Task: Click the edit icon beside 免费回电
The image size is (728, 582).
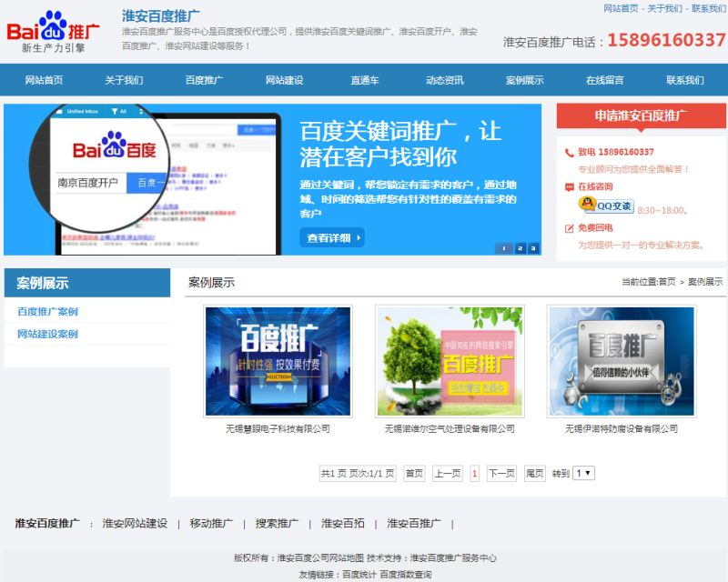Action: (x=570, y=228)
